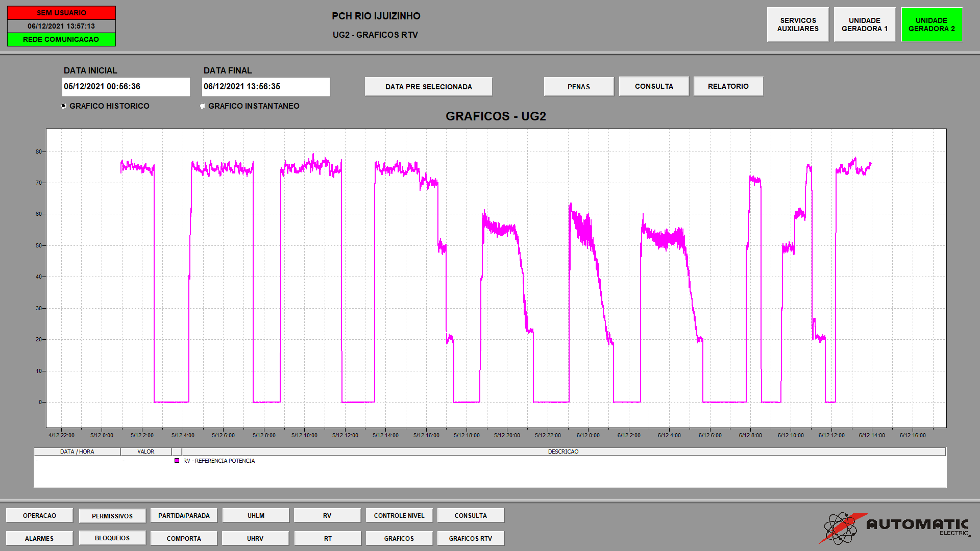The image size is (980, 551).
Task: Click the SEM USUARIO login indicator
Action: point(61,13)
